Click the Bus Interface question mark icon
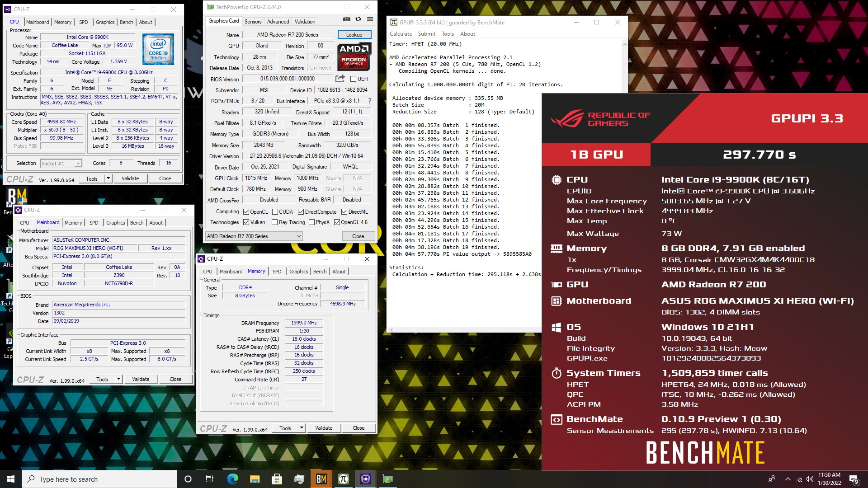Image resolution: width=868 pixels, height=488 pixels. pos(370,101)
